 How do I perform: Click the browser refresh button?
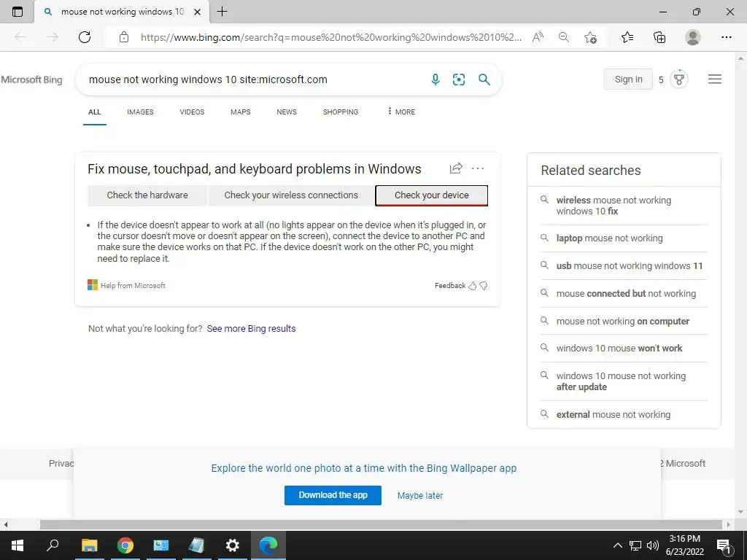[x=85, y=37]
